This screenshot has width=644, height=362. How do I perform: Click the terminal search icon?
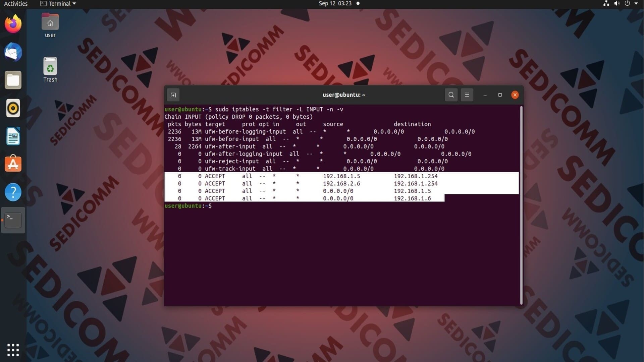pyautogui.click(x=451, y=95)
